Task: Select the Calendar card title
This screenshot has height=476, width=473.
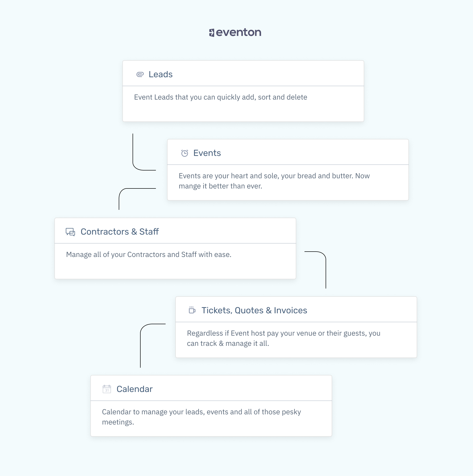Action: (135, 389)
